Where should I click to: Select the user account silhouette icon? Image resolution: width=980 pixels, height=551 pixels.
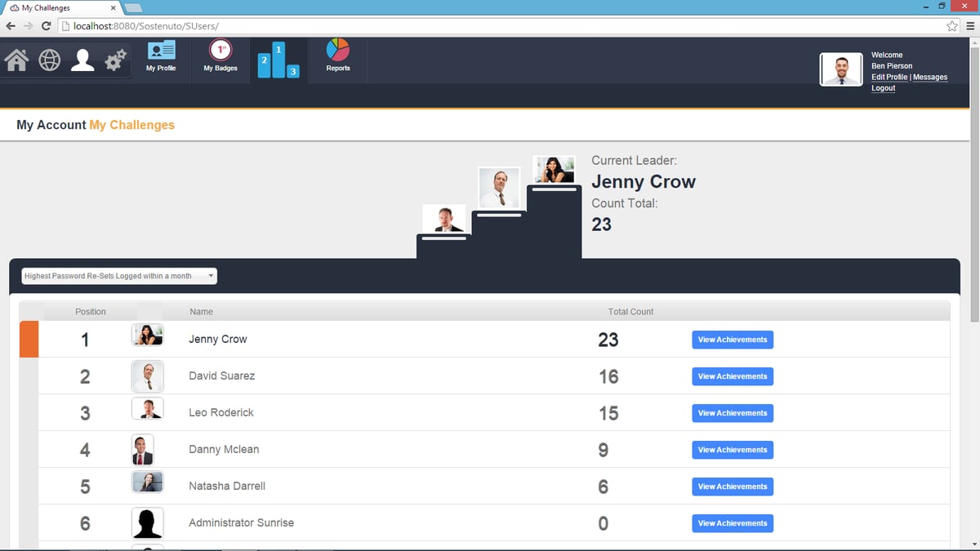pos(82,60)
